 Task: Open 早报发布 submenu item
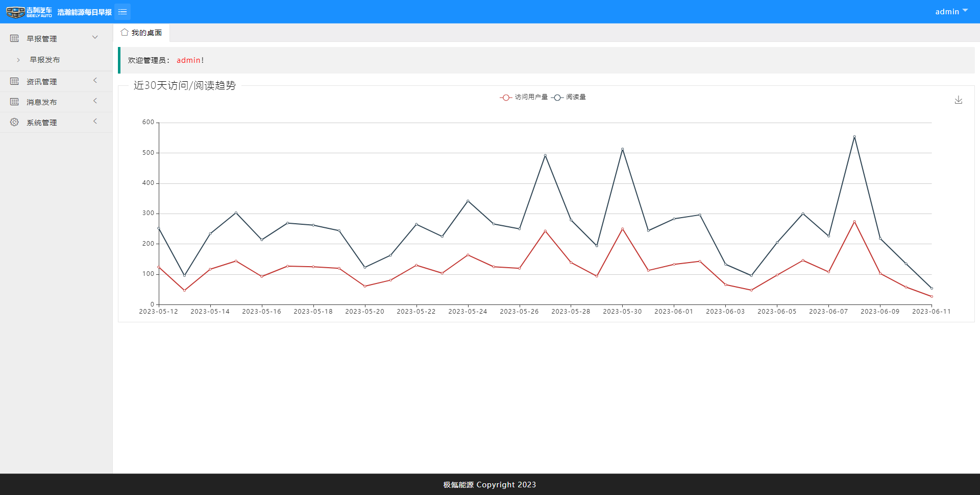coord(56,60)
